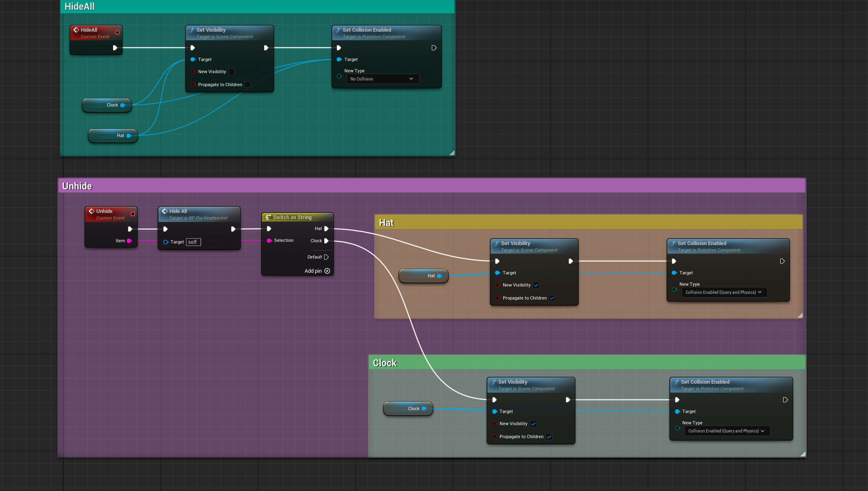Click the HideAll custom event exec output pin
868x491 pixels.
click(115, 48)
